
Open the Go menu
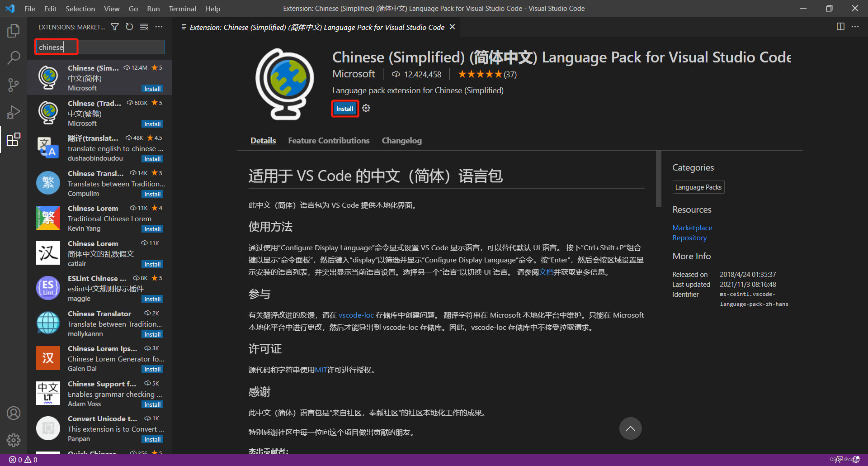point(133,9)
